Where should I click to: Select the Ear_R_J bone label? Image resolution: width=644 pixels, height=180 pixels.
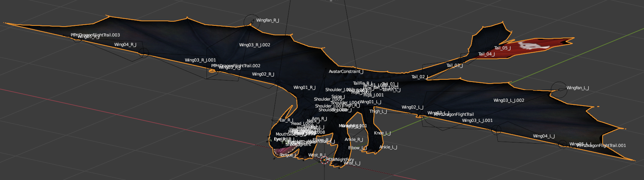(286, 120)
